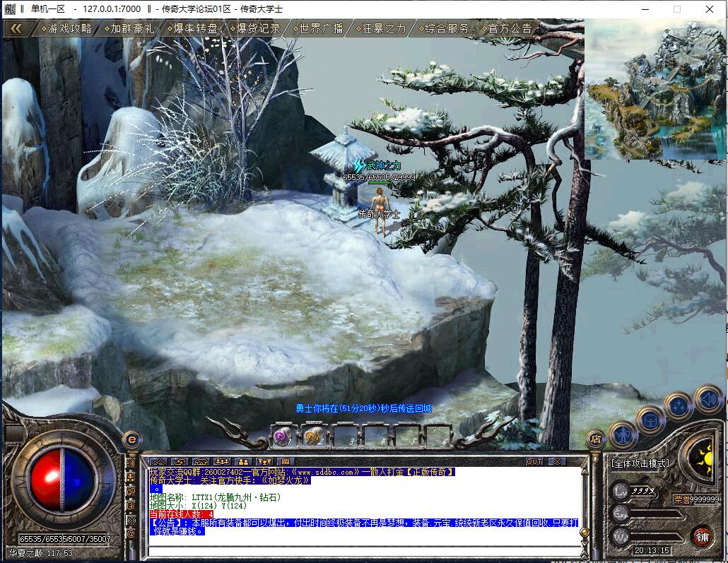Click the third chat toolbar icon

pyautogui.click(x=201, y=462)
